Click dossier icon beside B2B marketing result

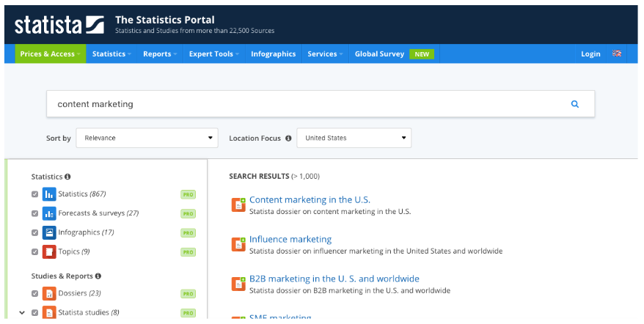(x=238, y=284)
